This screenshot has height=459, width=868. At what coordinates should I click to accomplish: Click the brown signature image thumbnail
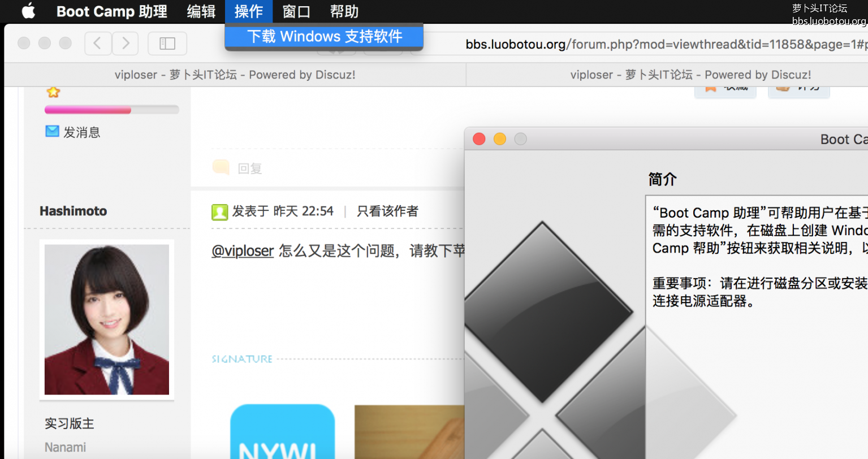click(x=409, y=432)
